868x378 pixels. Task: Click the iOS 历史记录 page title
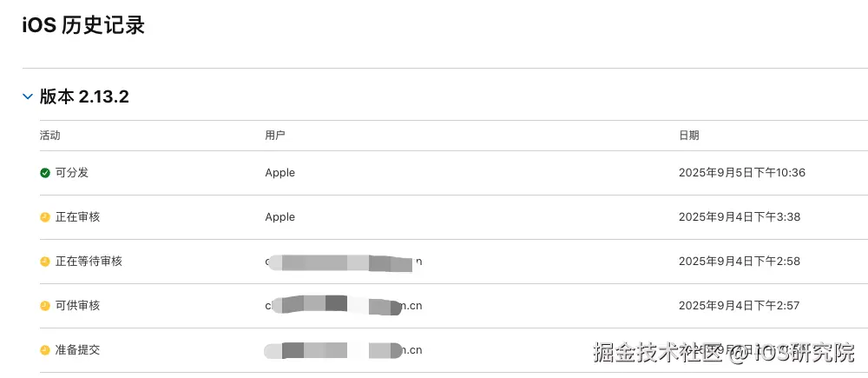pyautogui.click(x=83, y=26)
